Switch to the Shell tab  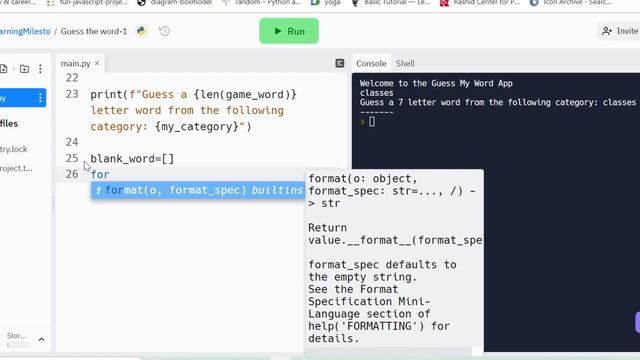coord(405,63)
